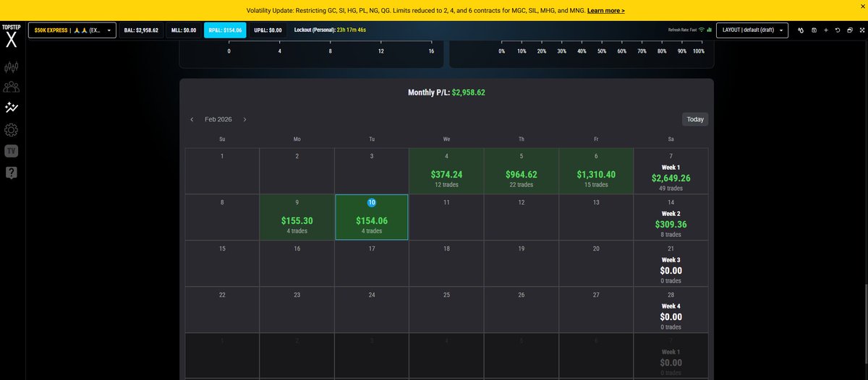Click Refresh Rate: Fast text
This screenshot has height=380, width=868.
coord(682,30)
